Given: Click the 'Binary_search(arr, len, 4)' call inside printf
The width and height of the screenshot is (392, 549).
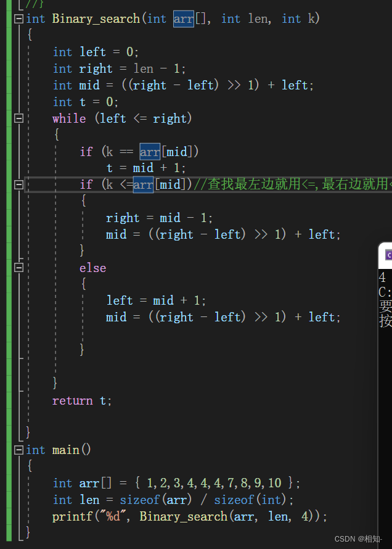Looking at the screenshot, I should click(230, 516).
